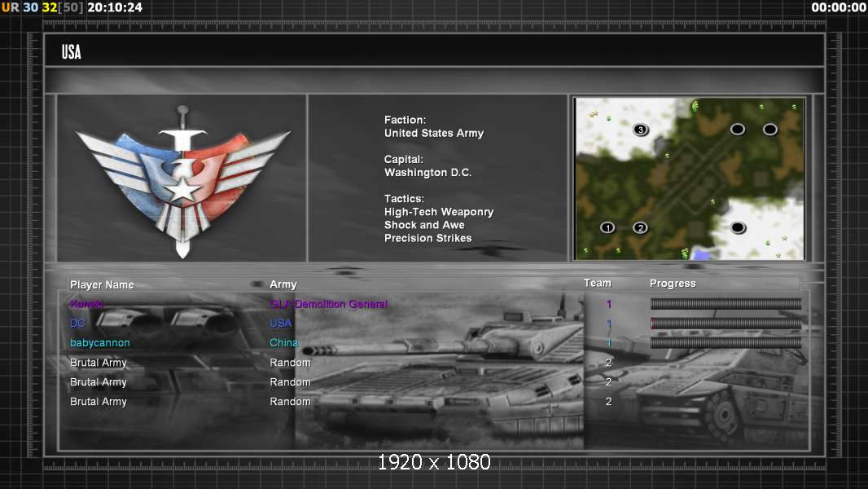Click the Random army of the bottom row
Image resolution: width=868 pixels, height=489 pixels.
pos(290,402)
